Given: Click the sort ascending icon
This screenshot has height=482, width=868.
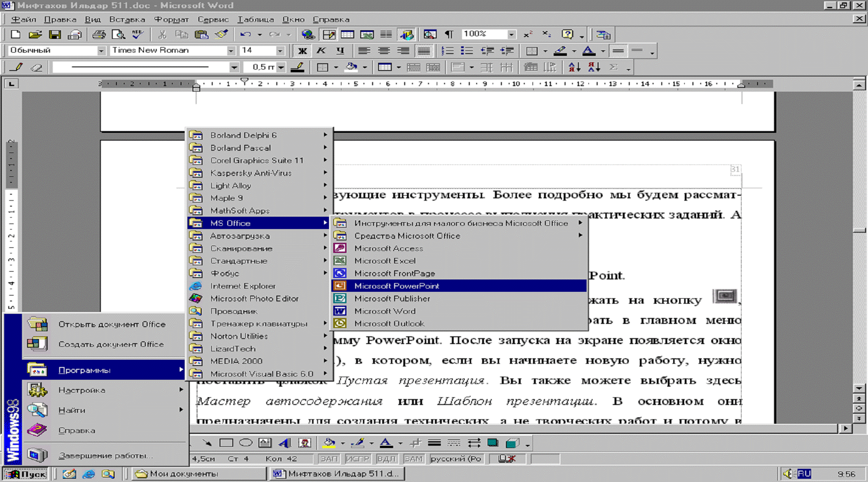Looking at the screenshot, I should pyautogui.click(x=574, y=67).
